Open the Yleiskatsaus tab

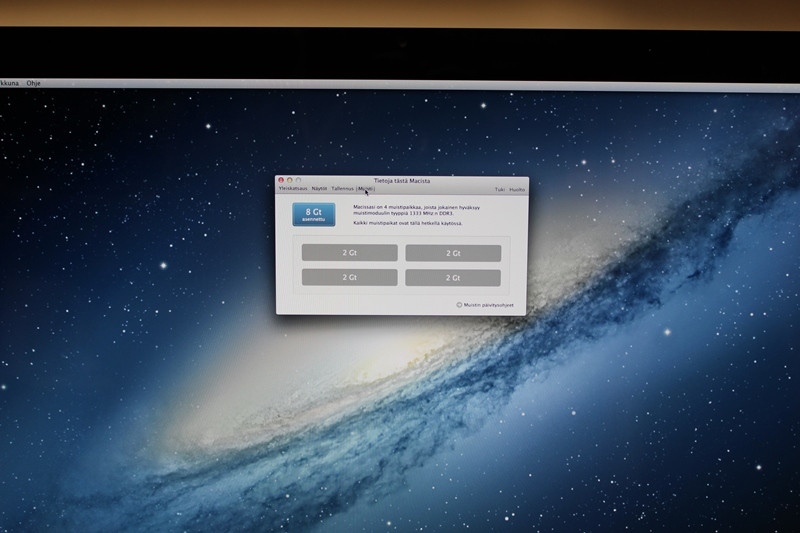tap(293, 188)
